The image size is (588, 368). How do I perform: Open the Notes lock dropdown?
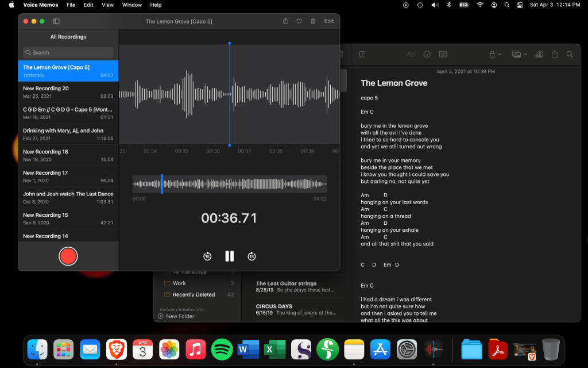pyautogui.click(x=495, y=54)
